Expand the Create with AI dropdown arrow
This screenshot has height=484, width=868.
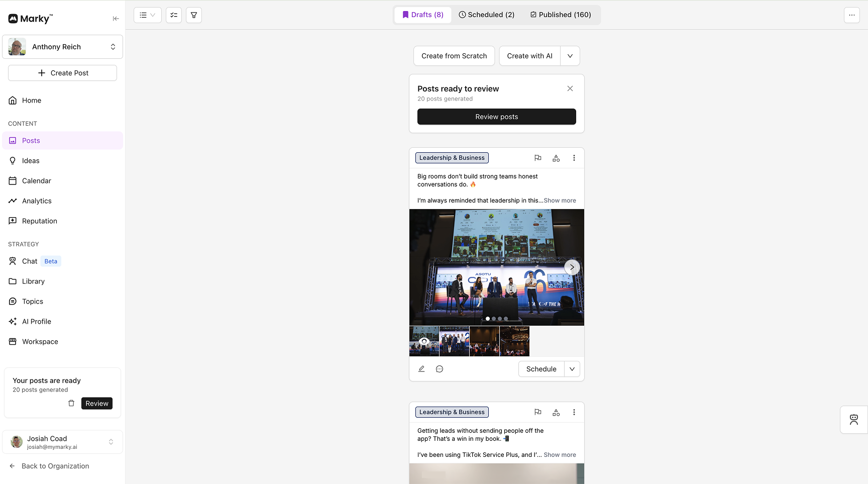(570, 56)
